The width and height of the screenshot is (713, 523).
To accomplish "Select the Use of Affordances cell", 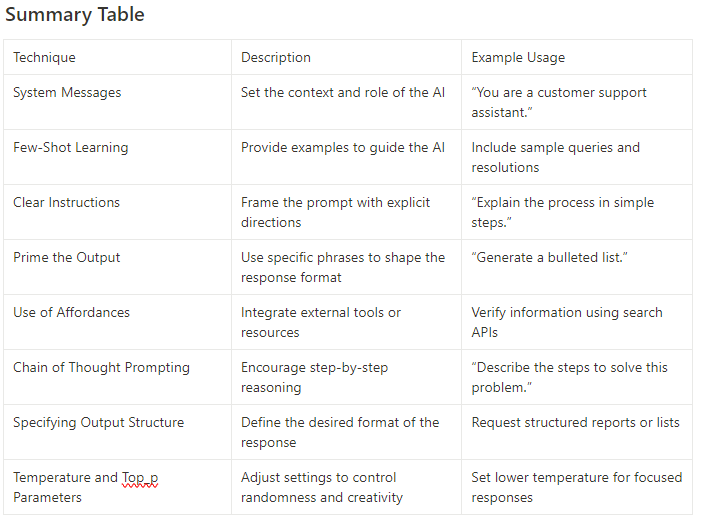I will tap(71, 313).
